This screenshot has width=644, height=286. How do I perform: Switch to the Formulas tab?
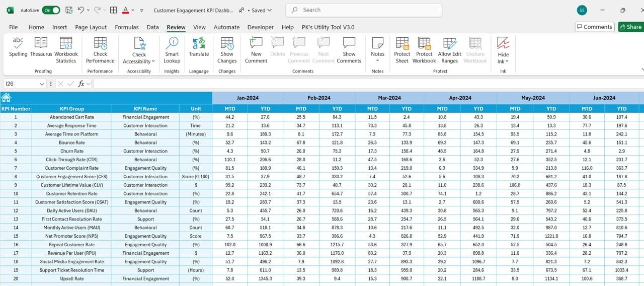(x=127, y=27)
